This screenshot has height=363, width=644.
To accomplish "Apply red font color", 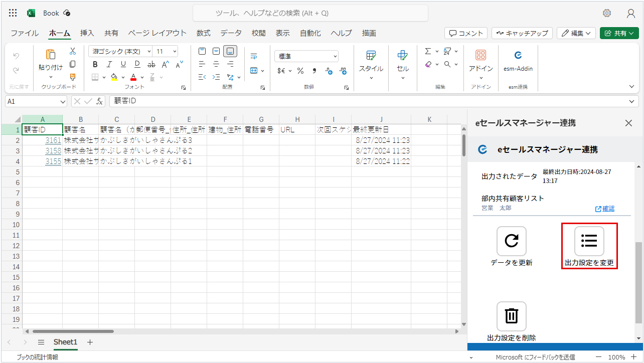I will (133, 77).
